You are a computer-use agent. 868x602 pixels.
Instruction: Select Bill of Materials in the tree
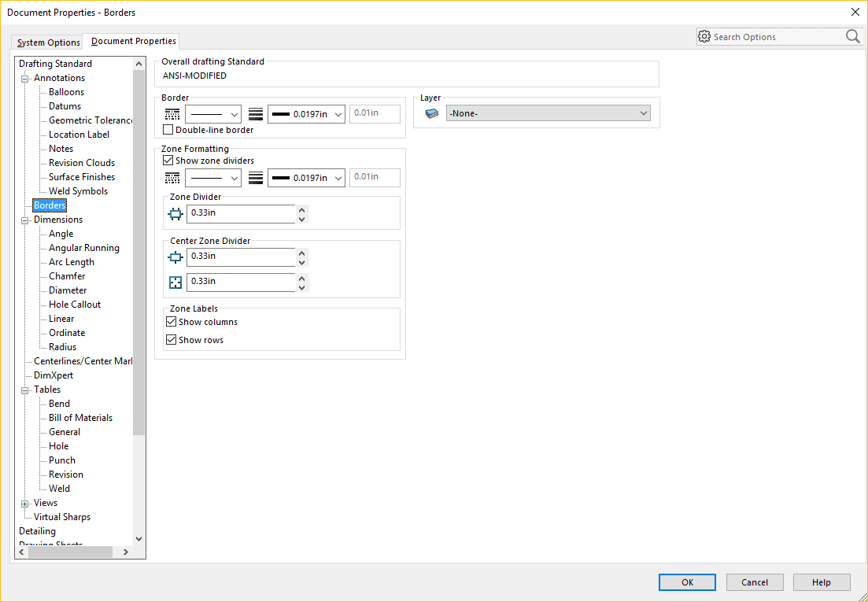(x=80, y=418)
